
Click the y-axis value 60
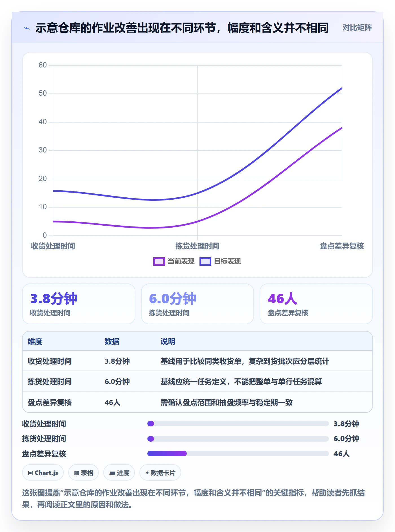coord(43,65)
